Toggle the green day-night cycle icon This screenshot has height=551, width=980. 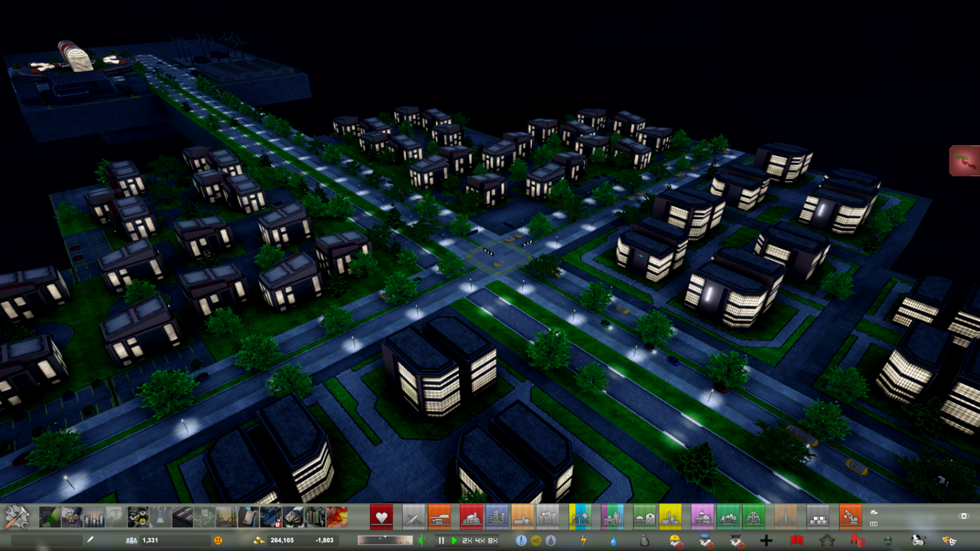point(421,540)
